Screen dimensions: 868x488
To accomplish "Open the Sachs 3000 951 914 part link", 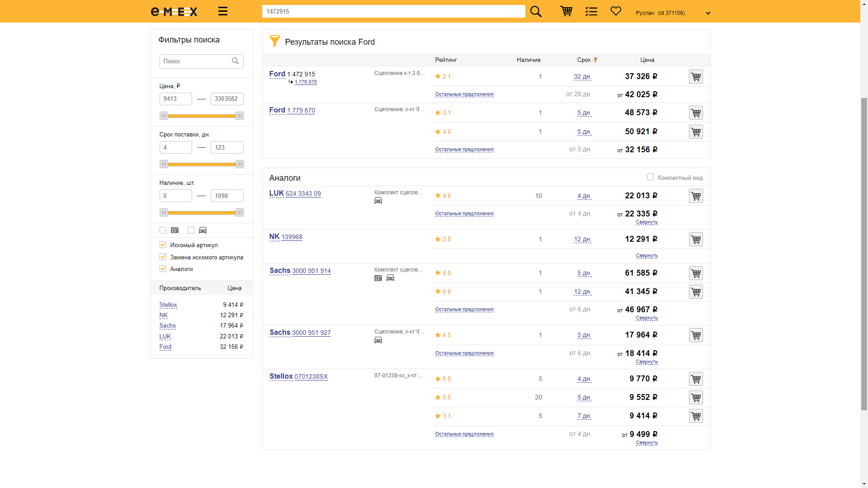I will [x=311, y=271].
